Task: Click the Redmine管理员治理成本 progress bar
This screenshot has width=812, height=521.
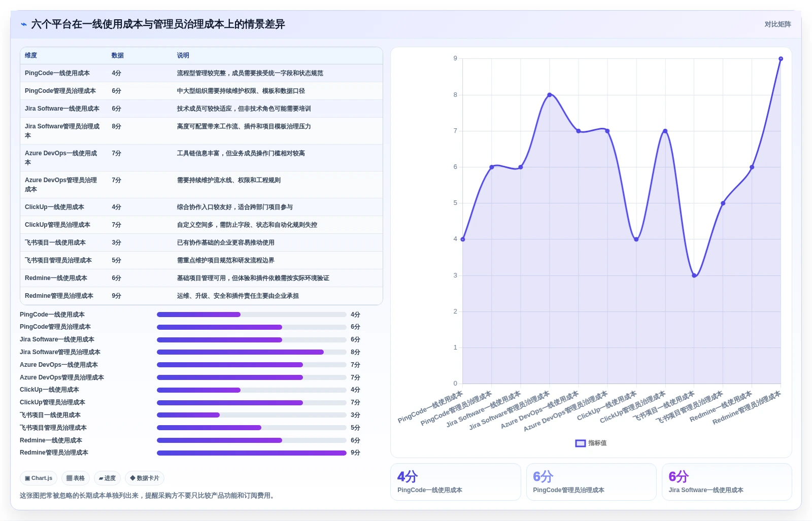Action: [252, 453]
